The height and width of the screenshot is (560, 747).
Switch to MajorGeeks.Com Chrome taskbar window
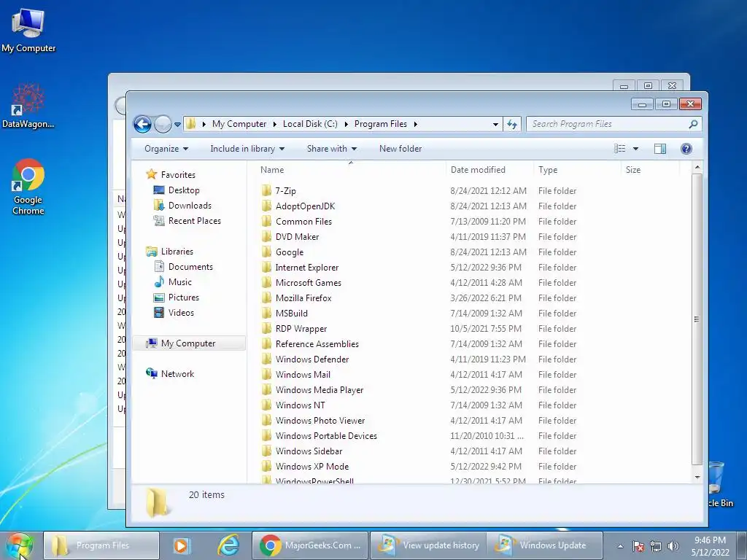pos(310,545)
